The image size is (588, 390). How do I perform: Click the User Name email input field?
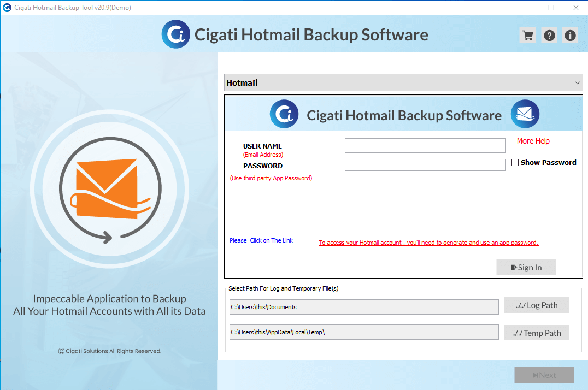(x=425, y=145)
